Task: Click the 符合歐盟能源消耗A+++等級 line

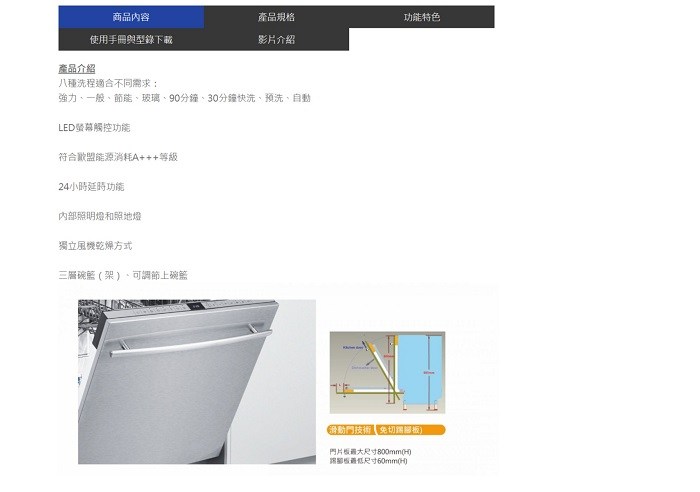Action: click(118, 157)
